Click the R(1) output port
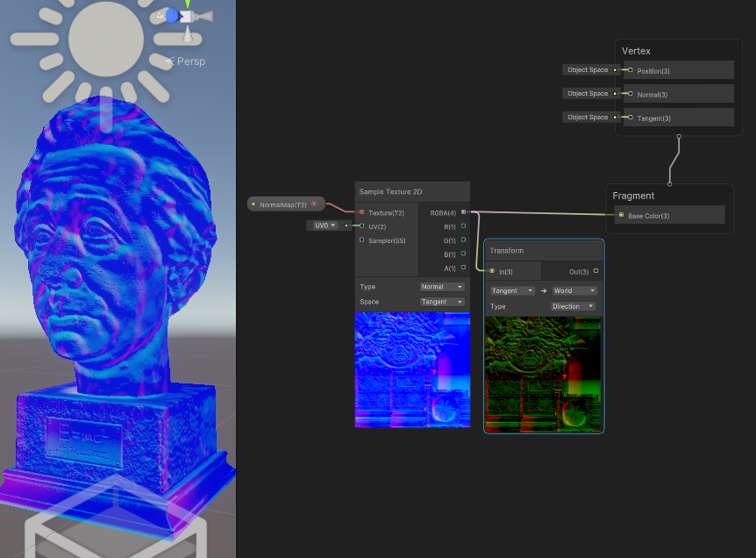This screenshot has height=558, width=756. [x=463, y=225]
